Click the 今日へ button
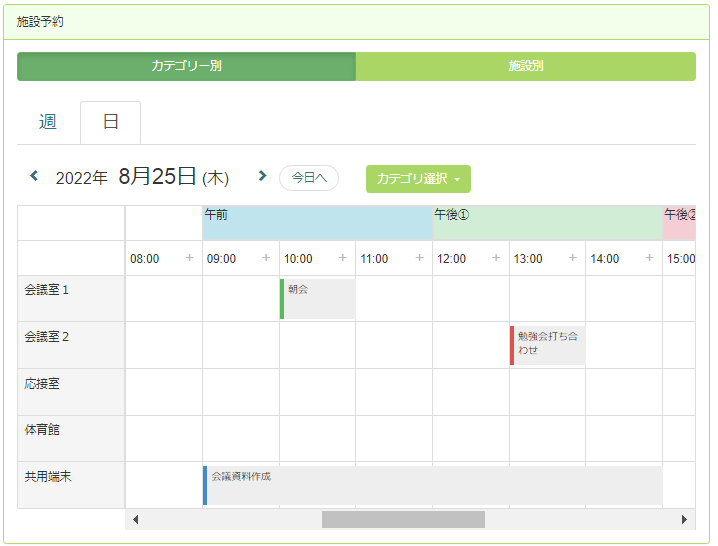718x546 pixels. [x=309, y=178]
